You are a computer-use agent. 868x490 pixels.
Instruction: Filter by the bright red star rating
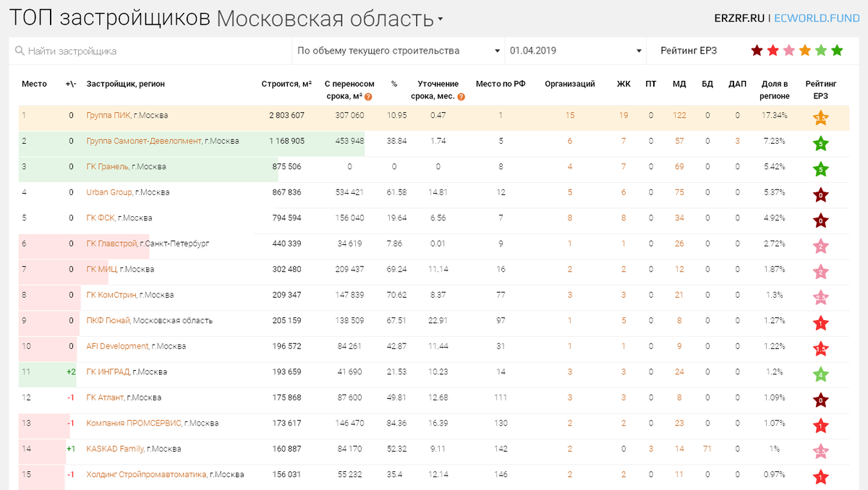tap(773, 51)
